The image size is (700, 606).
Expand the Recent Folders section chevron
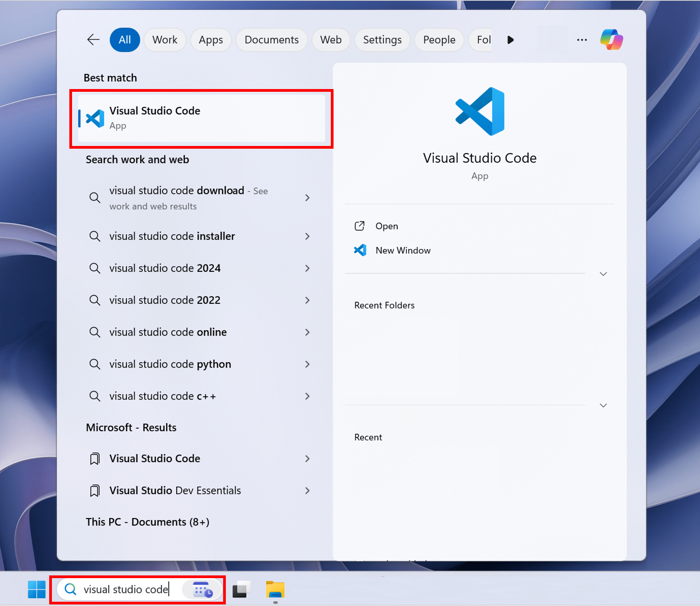point(603,274)
